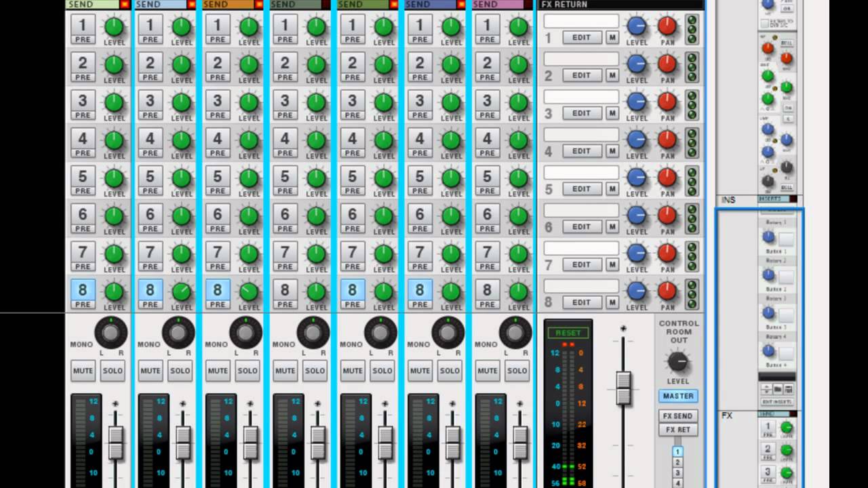Click send 8 LEVEL knob on third channel
This screenshot has width=868, height=488.
(x=249, y=292)
